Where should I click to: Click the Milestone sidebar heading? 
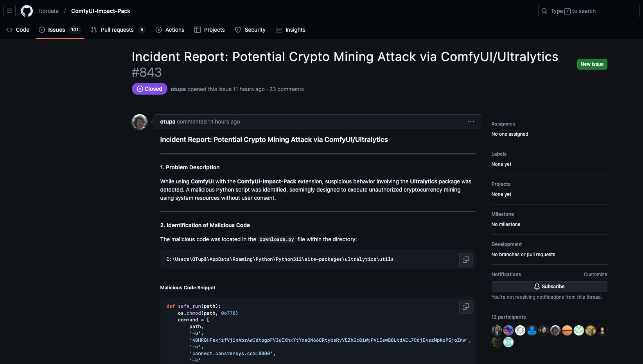[x=503, y=214]
